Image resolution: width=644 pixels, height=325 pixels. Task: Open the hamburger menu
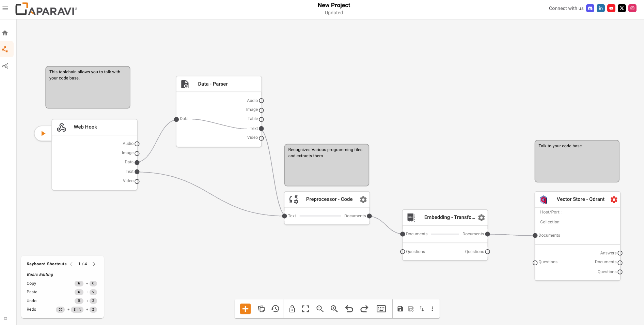(x=5, y=9)
